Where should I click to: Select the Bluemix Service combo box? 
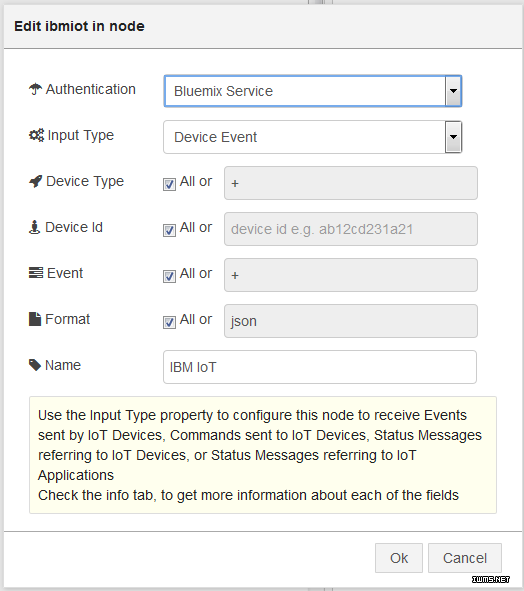point(313,91)
